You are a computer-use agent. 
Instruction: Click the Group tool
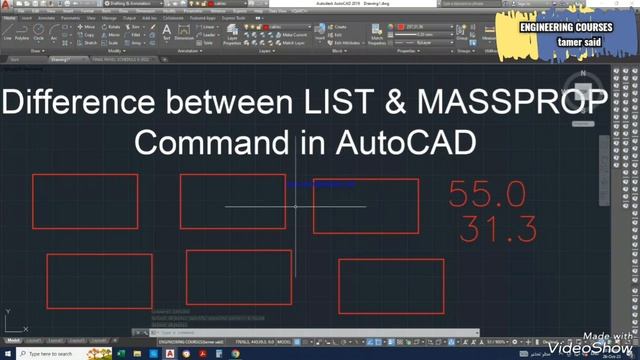coord(462,32)
